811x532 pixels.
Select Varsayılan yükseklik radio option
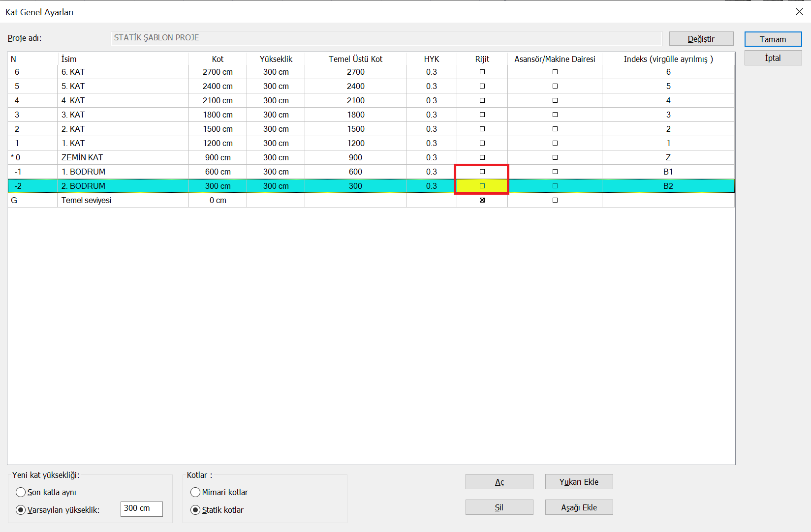coord(21,510)
